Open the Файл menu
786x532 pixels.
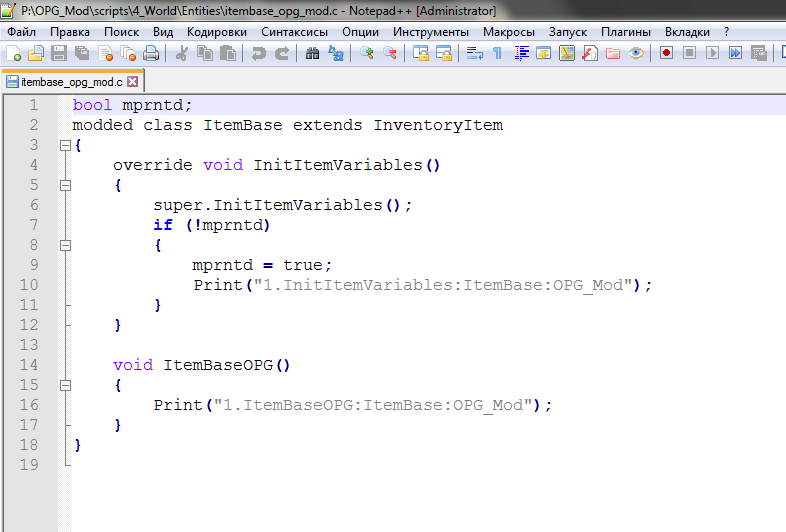(x=22, y=32)
